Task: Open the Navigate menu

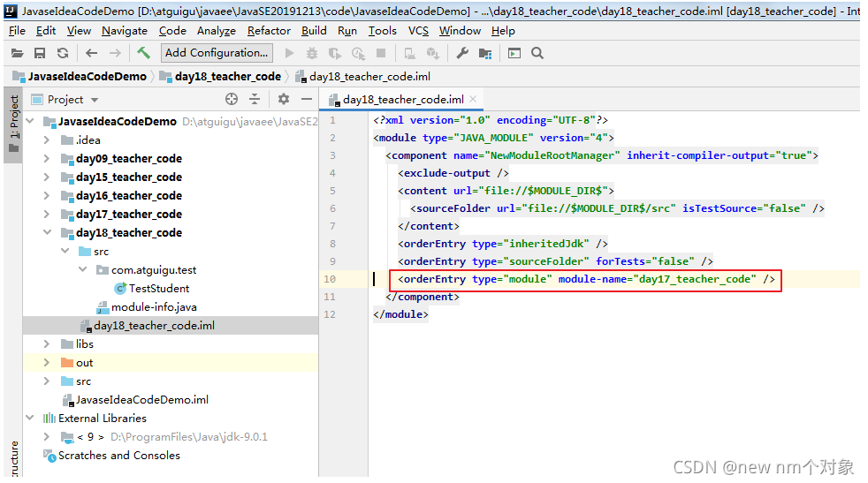Action: coord(125,31)
